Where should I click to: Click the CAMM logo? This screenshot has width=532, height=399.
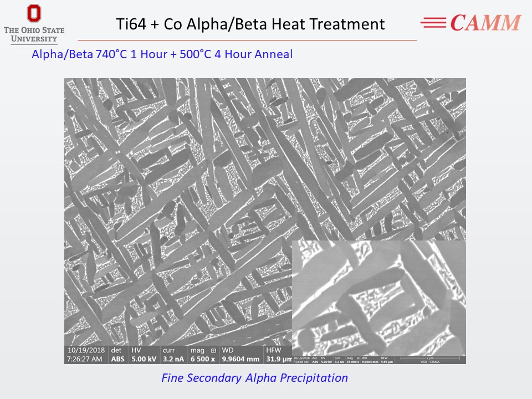(x=485, y=23)
